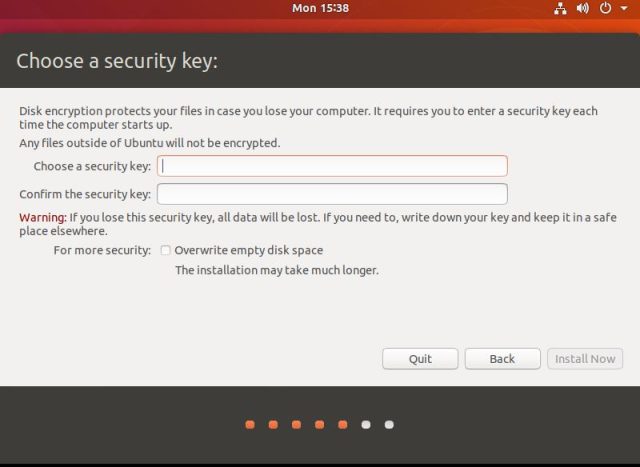Click the first white progress dot
This screenshot has height=467, width=640.
click(366, 425)
